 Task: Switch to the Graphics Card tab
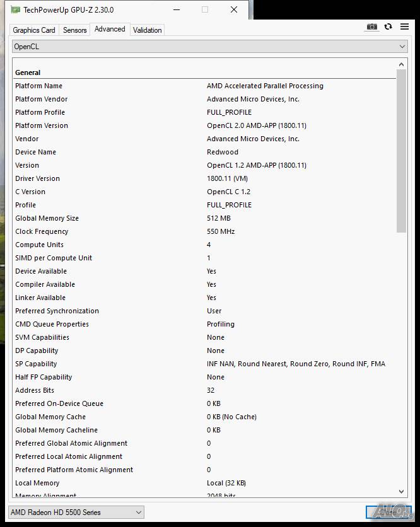coord(34,30)
